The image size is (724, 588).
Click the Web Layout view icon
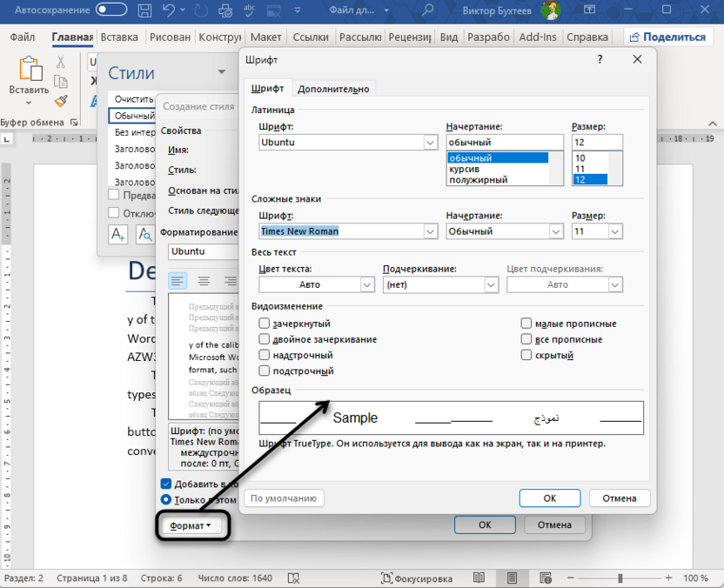click(546, 578)
